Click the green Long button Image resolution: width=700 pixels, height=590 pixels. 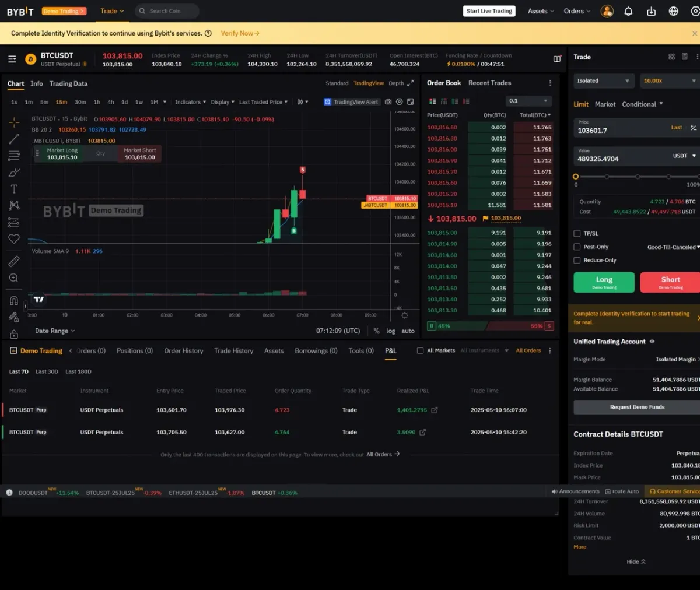pos(604,282)
